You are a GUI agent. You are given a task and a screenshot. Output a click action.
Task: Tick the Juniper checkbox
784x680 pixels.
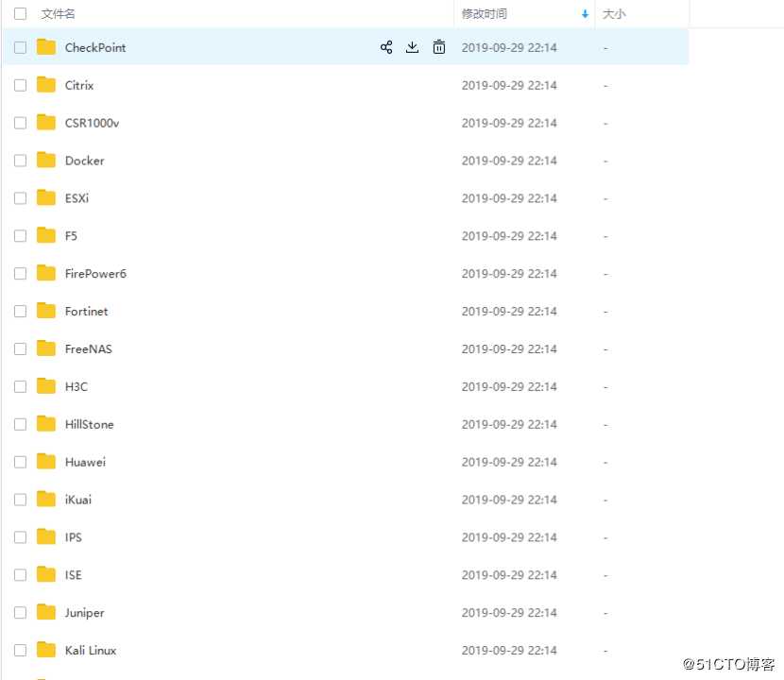[21, 613]
